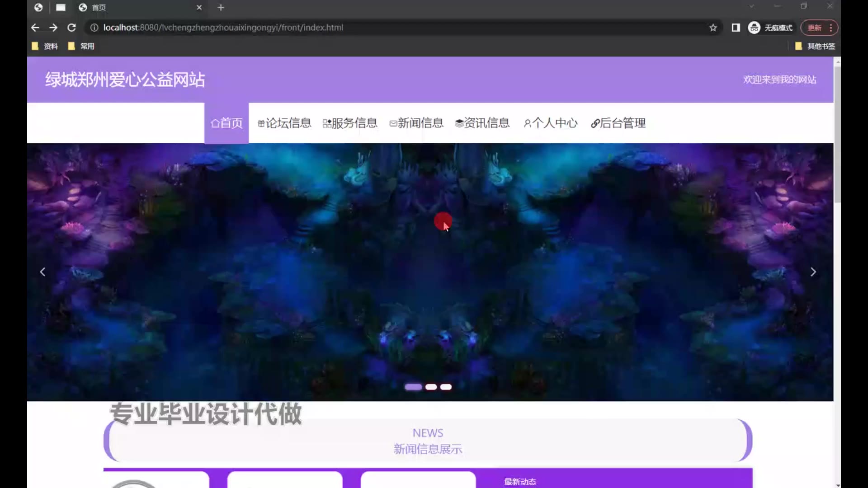
Task: Click the carousel banner image
Action: click(x=430, y=272)
